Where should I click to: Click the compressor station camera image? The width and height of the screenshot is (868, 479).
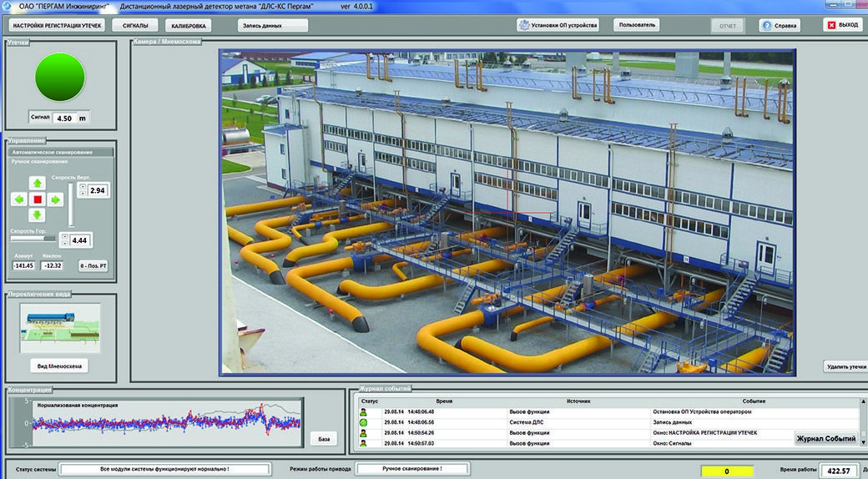pos(507,212)
